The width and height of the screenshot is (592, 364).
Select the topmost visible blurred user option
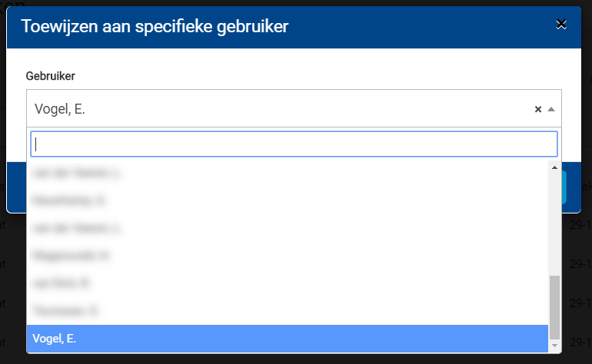288,174
